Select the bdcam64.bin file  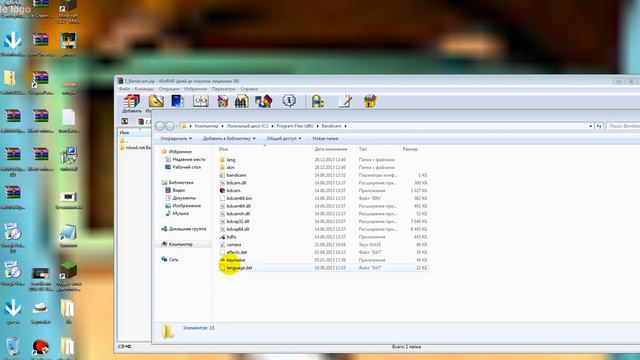pos(239,198)
